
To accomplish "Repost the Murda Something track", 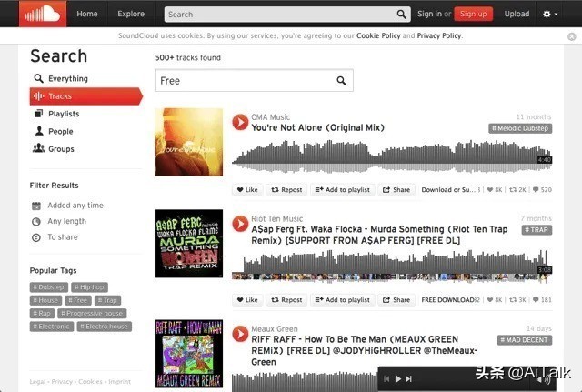I will tap(286, 299).
